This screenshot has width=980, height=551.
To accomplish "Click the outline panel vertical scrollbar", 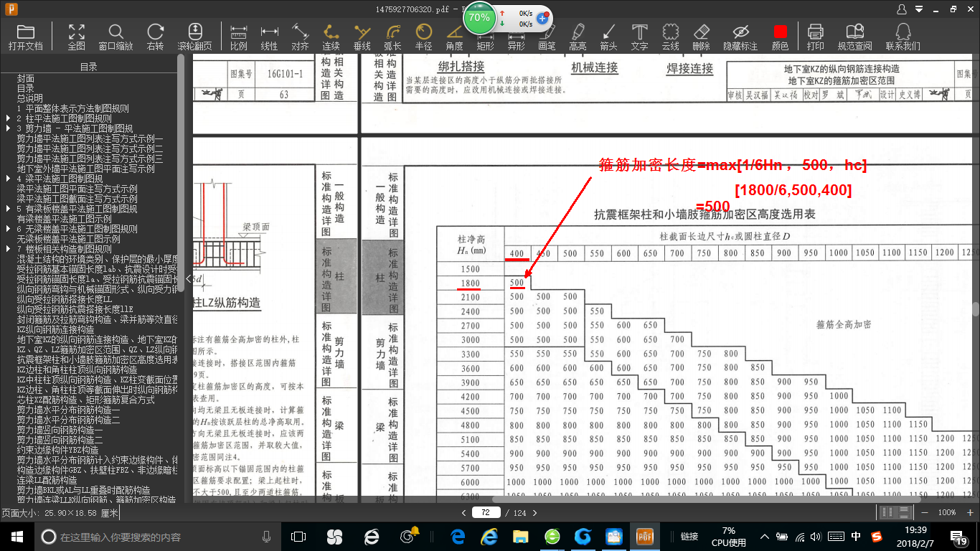I will [181, 172].
